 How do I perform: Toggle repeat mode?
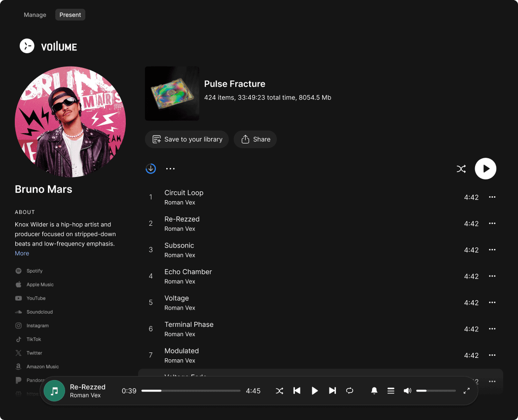[x=349, y=391]
